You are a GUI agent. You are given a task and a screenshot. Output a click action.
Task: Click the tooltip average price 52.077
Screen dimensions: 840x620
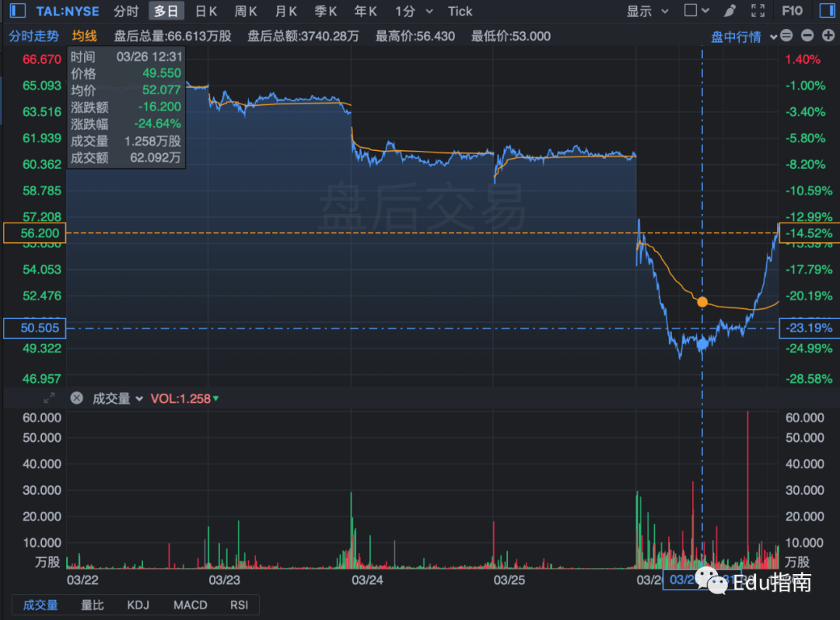coord(162,90)
